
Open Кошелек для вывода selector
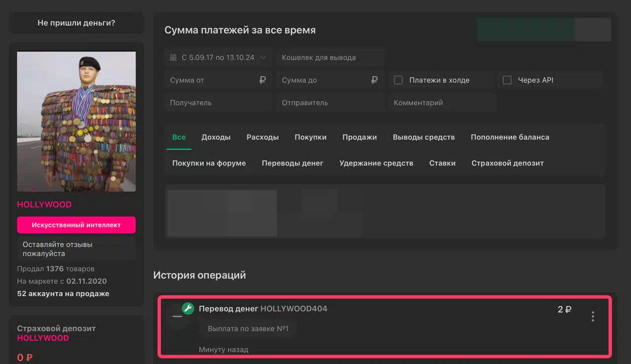[x=330, y=58]
